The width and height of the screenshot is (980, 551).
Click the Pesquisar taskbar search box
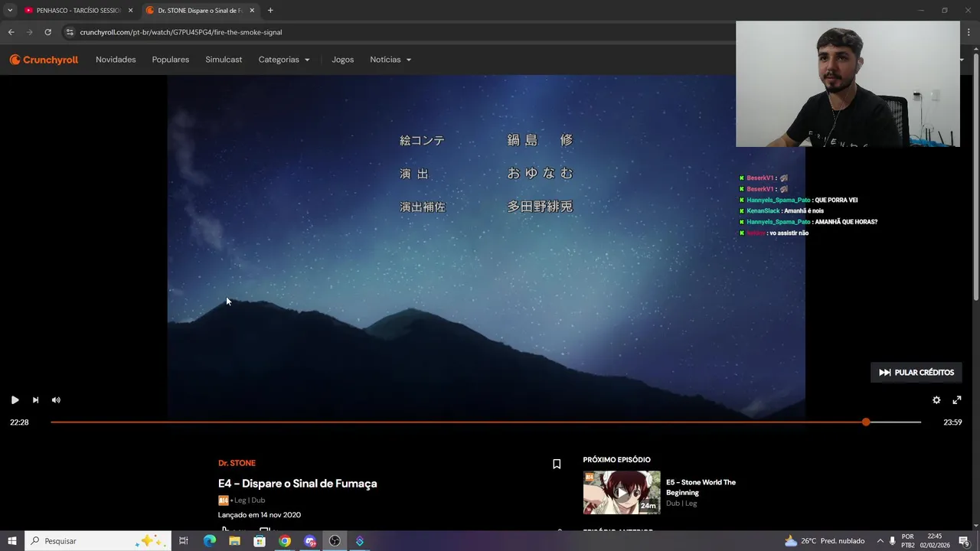click(x=98, y=541)
